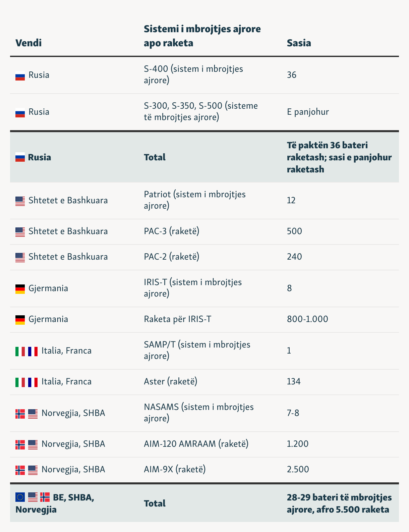Click the 2.500 quantity value
409x532 pixels.
tap(298, 469)
